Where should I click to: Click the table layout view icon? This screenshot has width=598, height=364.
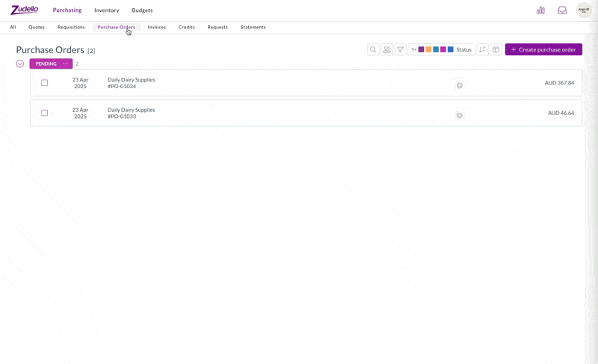(496, 49)
